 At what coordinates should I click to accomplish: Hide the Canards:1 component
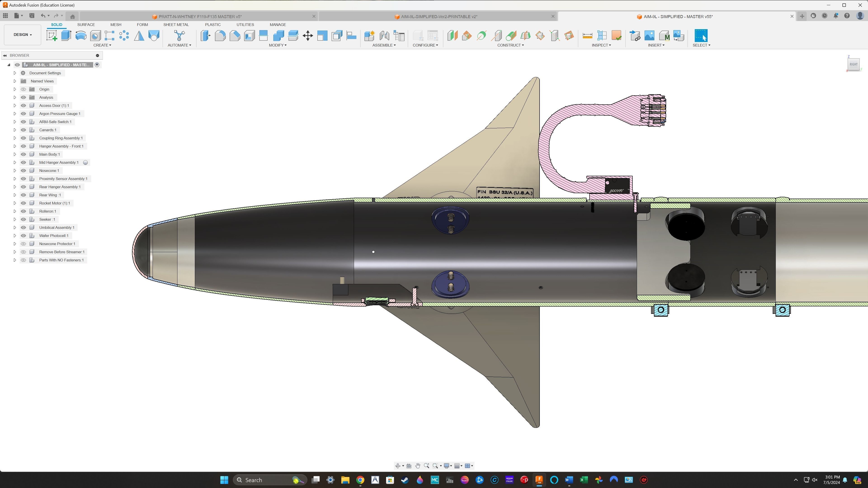pos(23,130)
